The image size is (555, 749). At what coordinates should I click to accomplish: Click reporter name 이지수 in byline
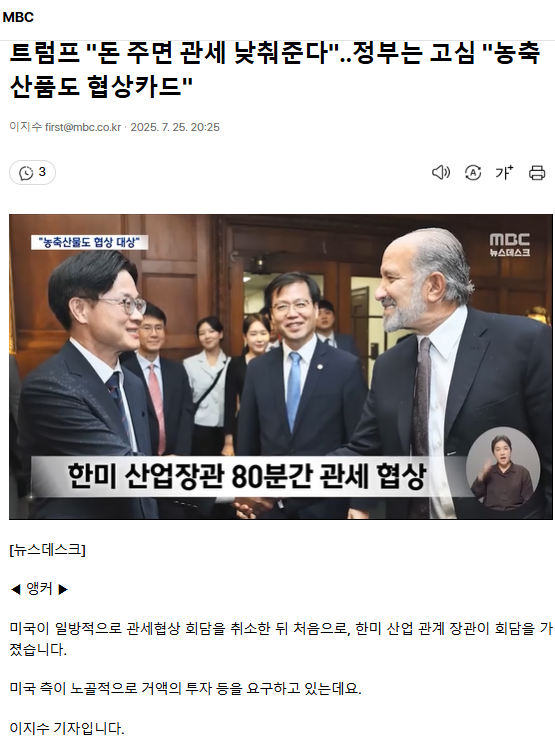tap(25, 127)
